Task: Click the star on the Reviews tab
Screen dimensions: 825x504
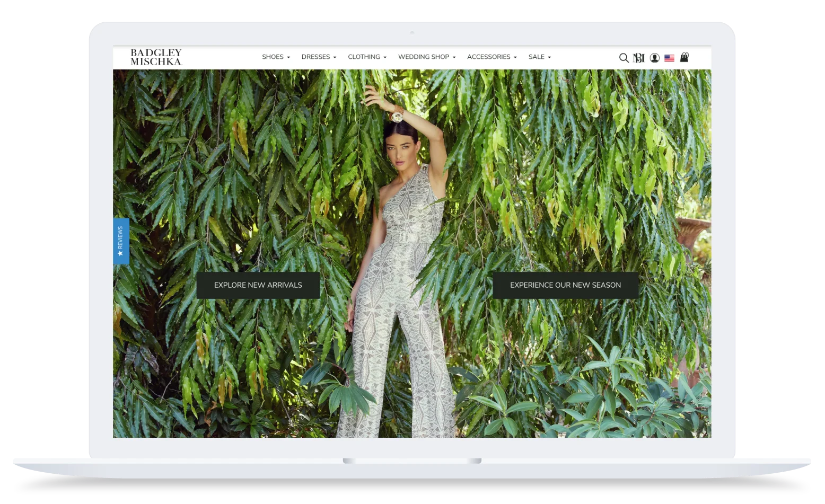Action: pyautogui.click(x=120, y=254)
